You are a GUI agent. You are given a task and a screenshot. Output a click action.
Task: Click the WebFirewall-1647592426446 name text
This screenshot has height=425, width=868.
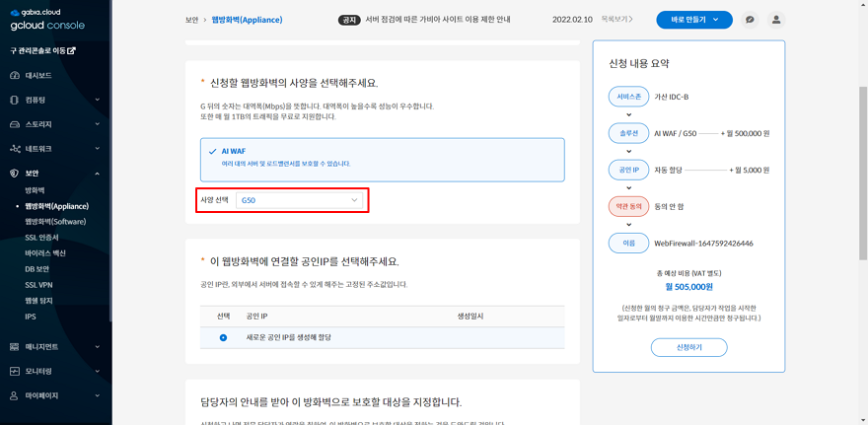point(703,243)
